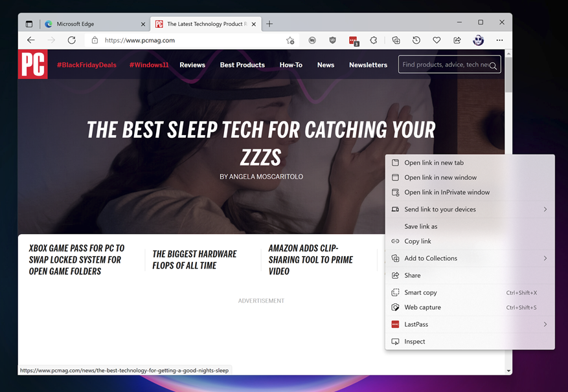
Task: Open a new tab with plus button
Action: 269,24
